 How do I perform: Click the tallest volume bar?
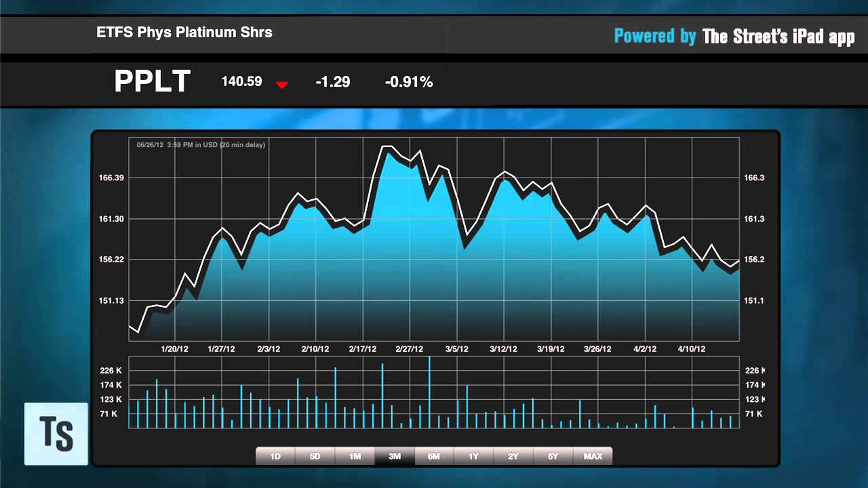coord(429,392)
